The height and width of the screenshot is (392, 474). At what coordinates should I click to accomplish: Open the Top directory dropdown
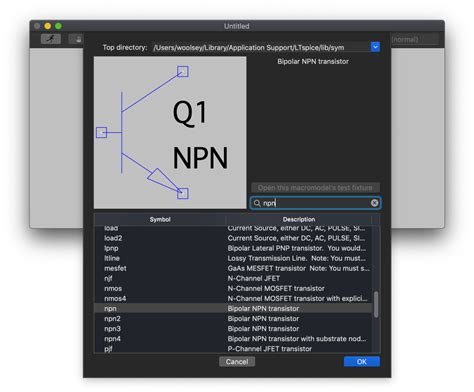[x=375, y=47]
